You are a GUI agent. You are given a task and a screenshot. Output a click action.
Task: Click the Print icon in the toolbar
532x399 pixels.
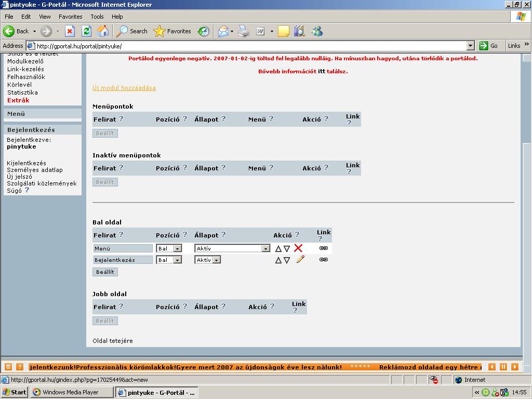(243, 31)
